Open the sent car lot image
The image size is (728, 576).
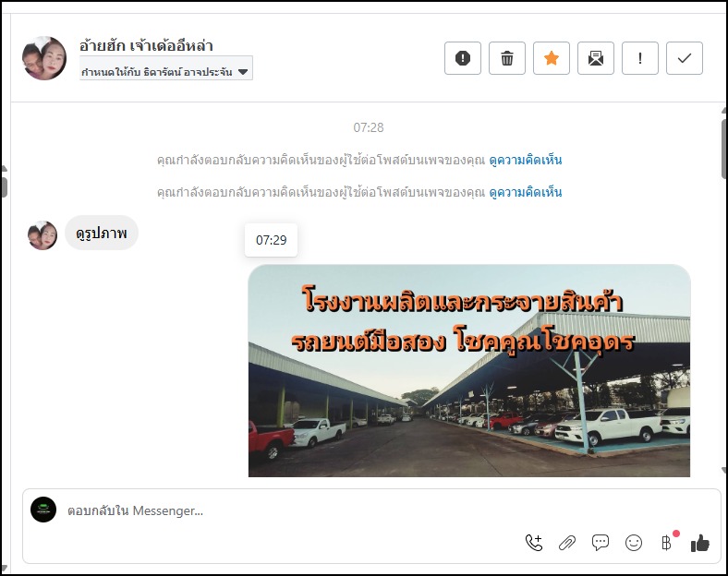coord(469,370)
